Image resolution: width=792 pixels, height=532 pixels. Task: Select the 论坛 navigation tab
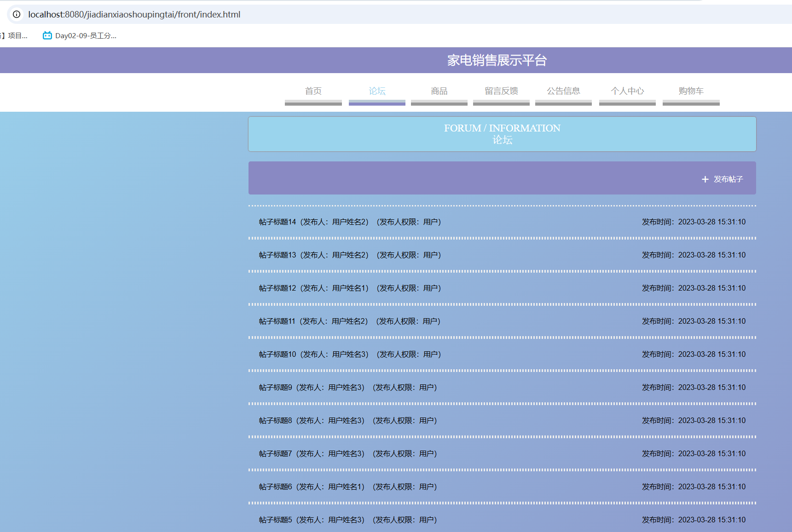point(377,91)
